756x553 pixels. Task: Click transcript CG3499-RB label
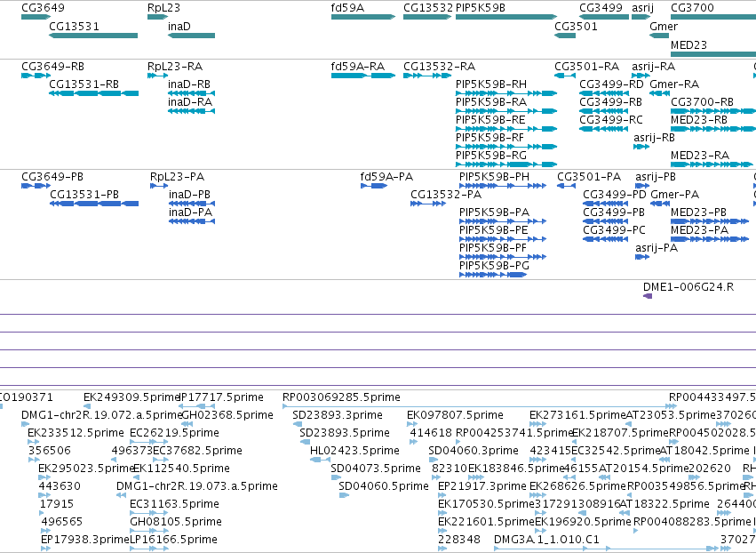[611, 102]
